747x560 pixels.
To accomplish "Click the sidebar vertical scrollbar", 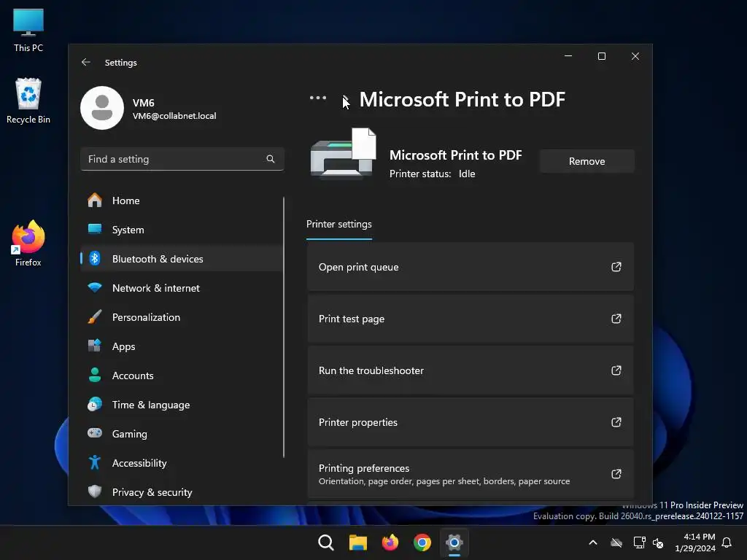I will coord(284,327).
